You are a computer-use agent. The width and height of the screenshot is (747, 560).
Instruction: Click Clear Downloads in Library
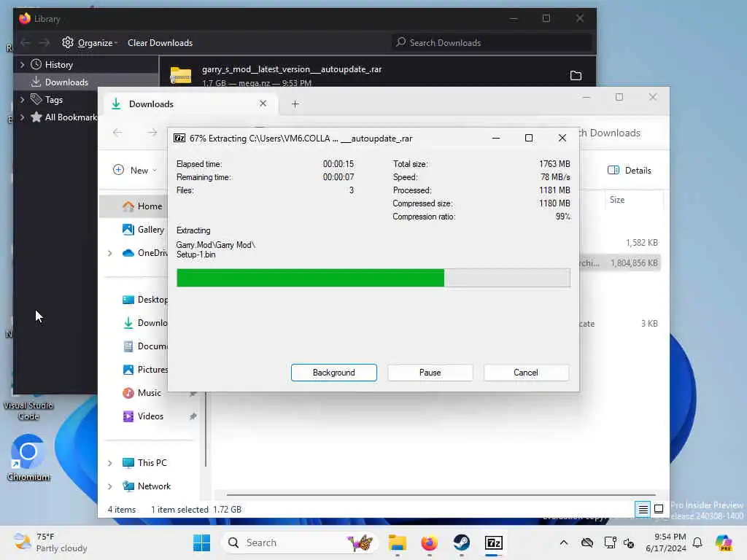[x=160, y=43]
